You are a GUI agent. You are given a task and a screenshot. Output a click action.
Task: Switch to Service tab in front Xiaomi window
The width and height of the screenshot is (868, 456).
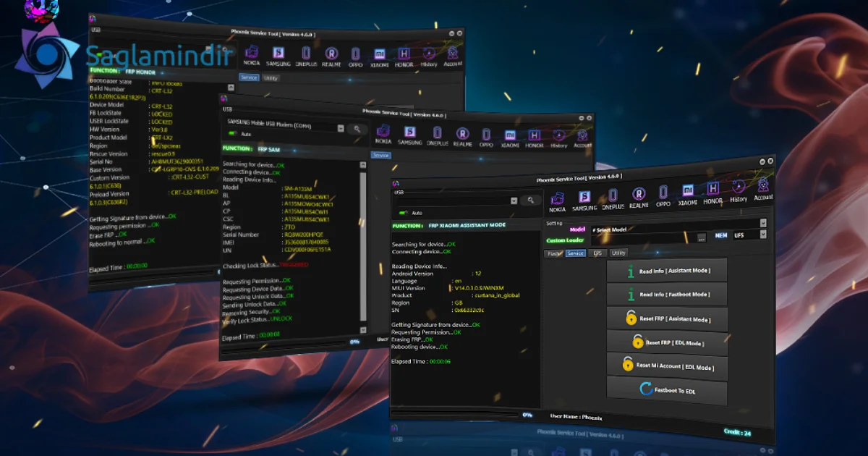coord(576,253)
